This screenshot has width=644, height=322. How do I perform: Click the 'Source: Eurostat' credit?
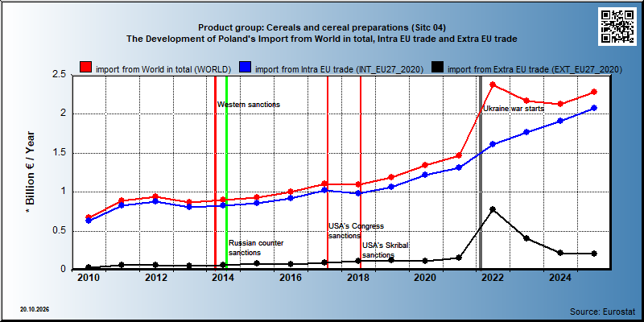pyautogui.click(x=603, y=311)
